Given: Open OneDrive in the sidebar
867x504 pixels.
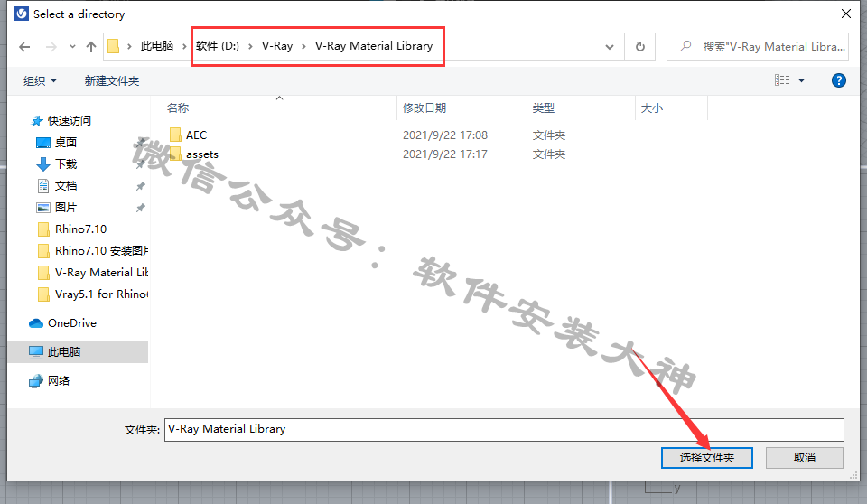Looking at the screenshot, I should click(72, 323).
